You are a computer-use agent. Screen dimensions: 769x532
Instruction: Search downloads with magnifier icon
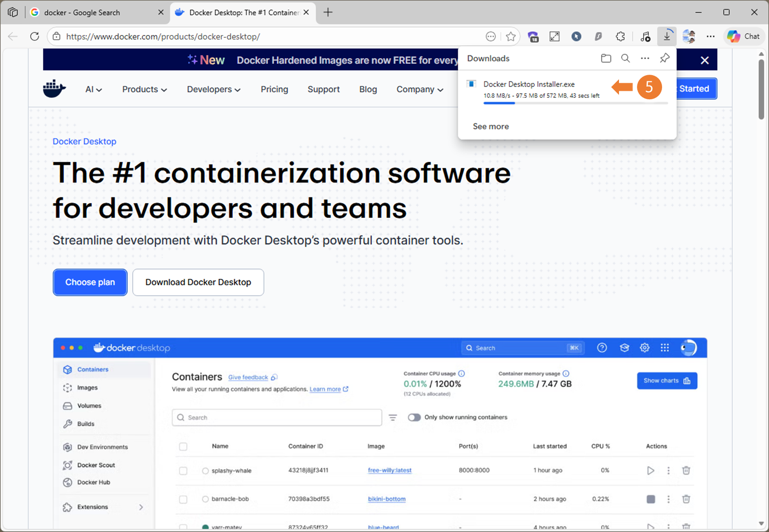[625, 58]
